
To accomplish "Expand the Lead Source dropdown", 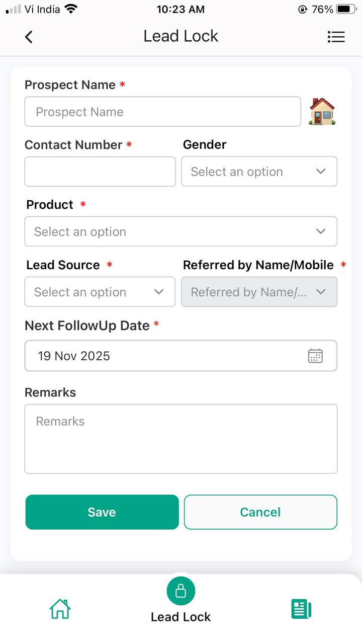I will [100, 292].
